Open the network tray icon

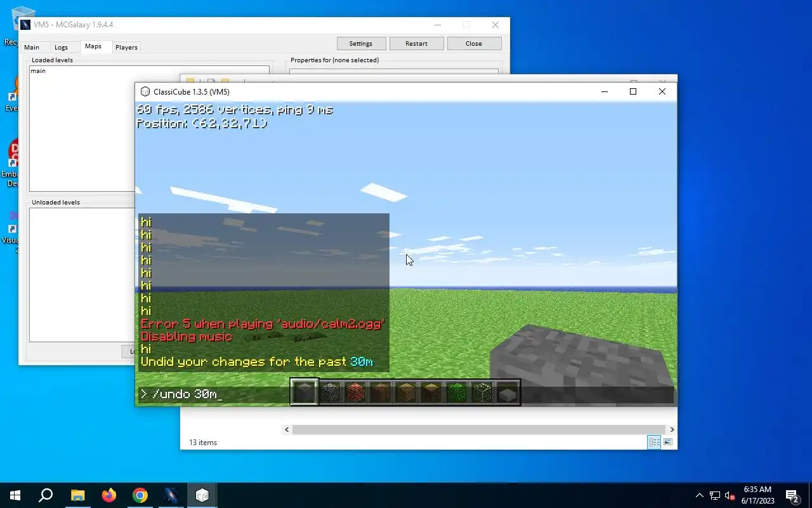[715, 495]
